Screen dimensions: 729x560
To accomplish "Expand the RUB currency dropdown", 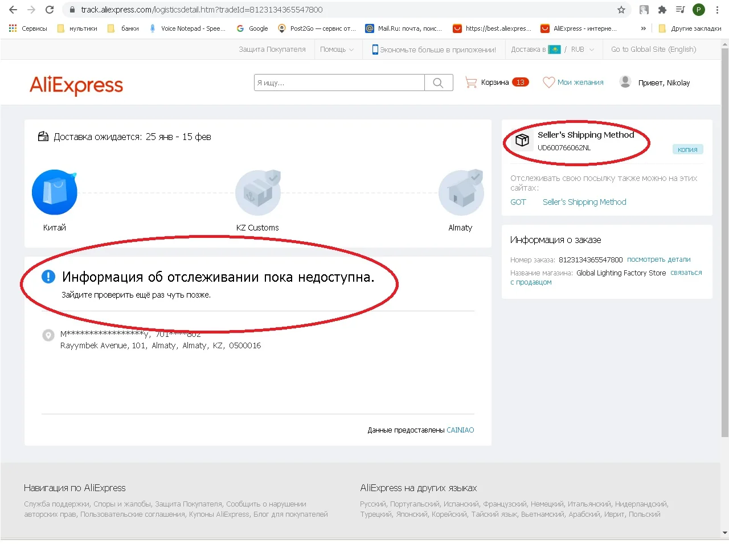I will tap(583, 50).
